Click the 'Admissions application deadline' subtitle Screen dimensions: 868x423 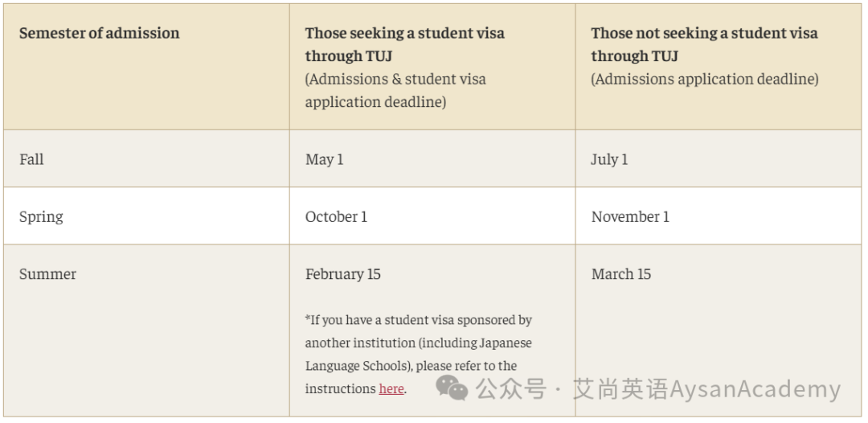click(x=705, y=79)
